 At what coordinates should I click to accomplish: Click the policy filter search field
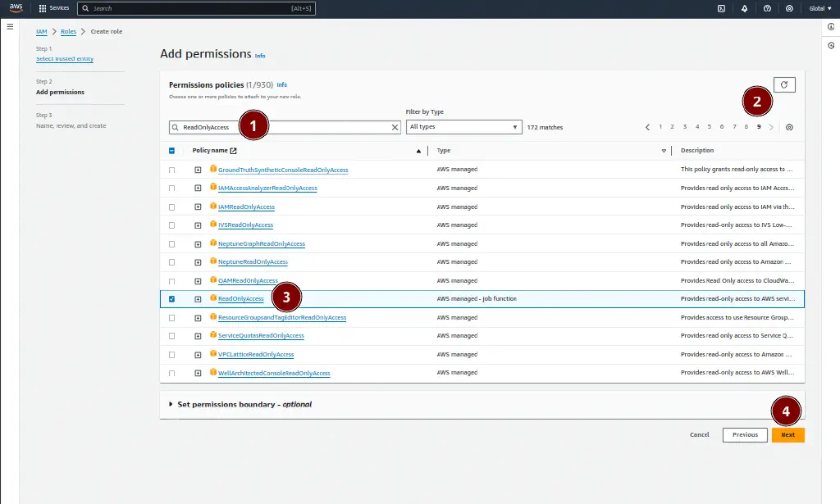[285, 127]
